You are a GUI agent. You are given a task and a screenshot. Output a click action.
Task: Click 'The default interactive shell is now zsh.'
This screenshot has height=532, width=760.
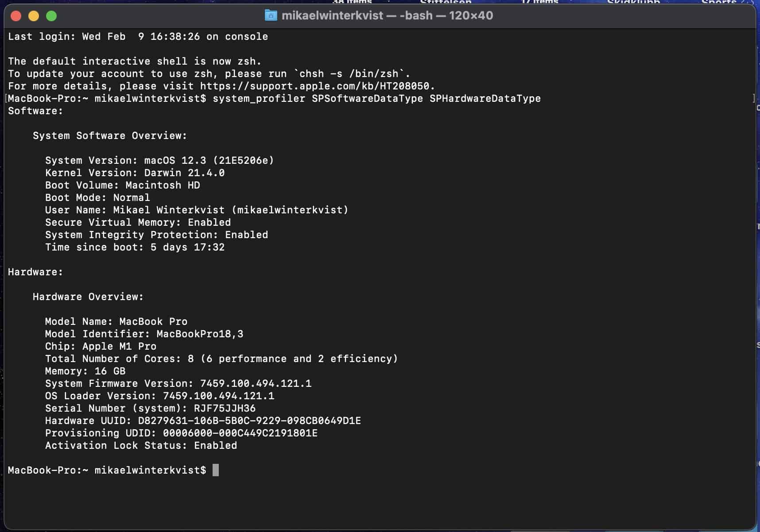pos(135,62)
